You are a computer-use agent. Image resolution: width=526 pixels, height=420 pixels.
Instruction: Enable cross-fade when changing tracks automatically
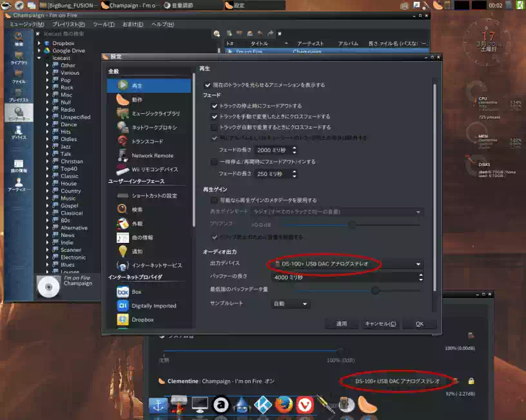pos(214,128)
